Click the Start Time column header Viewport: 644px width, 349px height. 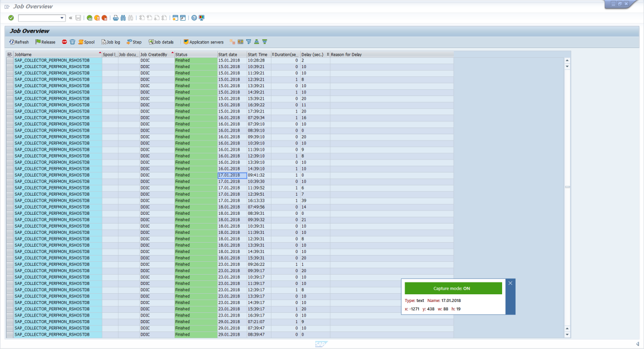pos(259,54)
